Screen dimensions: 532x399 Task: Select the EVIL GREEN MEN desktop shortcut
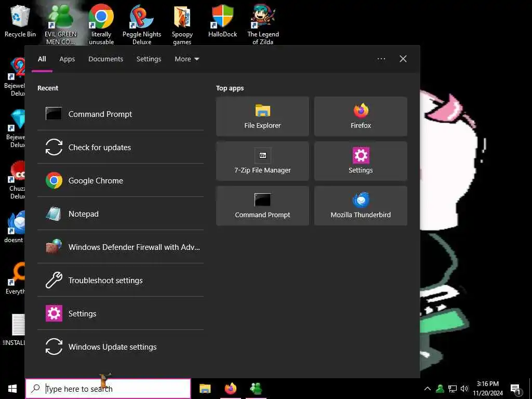pyautogui.click(x=60, y=24)
